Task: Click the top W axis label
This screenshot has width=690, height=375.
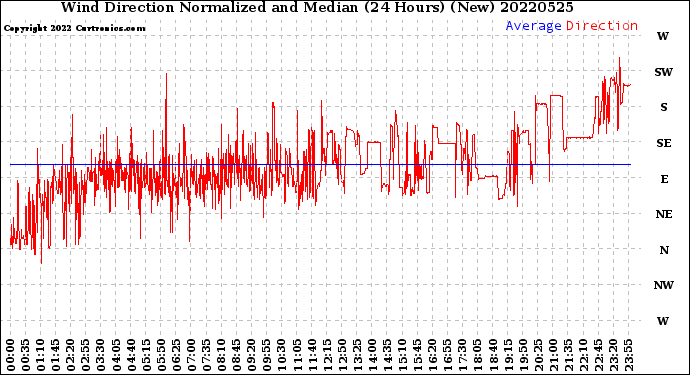Action: click(x=663, y=36)
